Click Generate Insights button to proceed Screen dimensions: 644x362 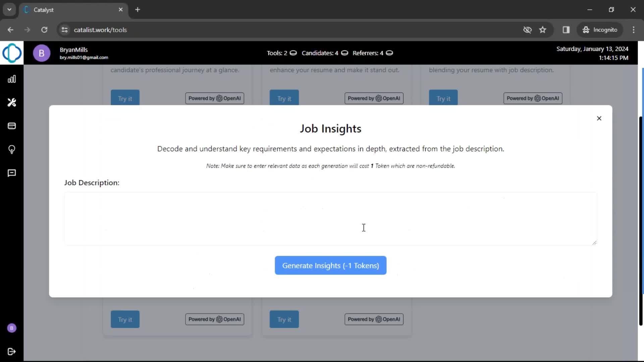tap(330, 265)
